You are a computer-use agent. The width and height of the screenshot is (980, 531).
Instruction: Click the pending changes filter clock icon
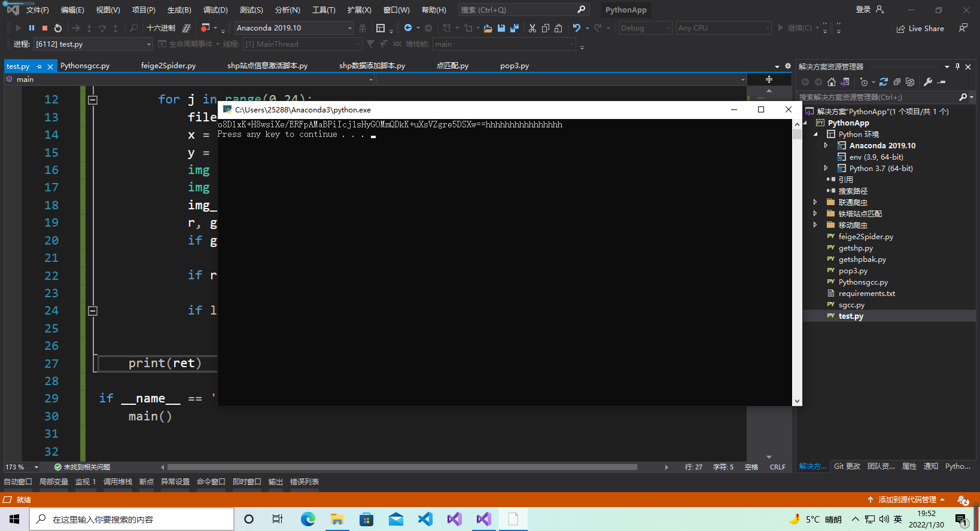(864, 82)
